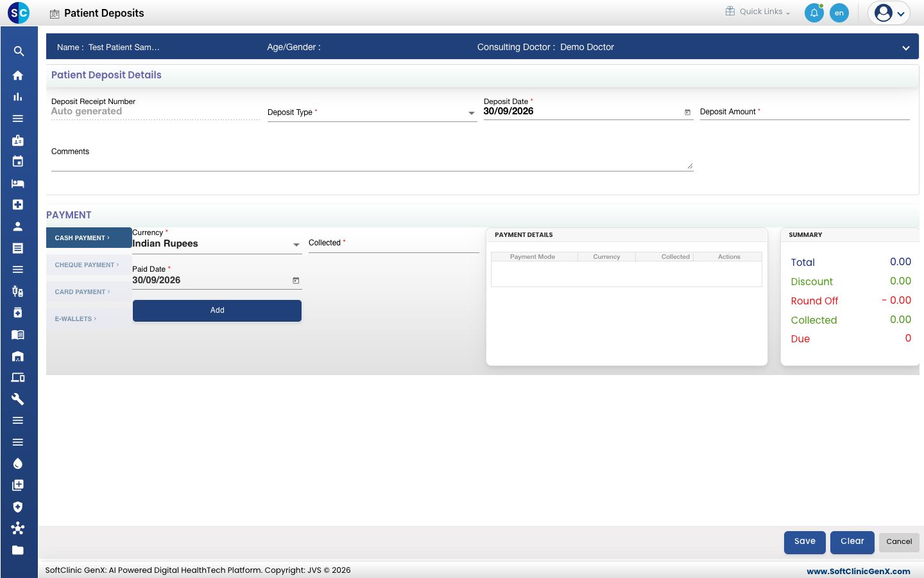Open the warehouse store sidebar icon
This screenshot has width=924, height=578.
(18, 356)
